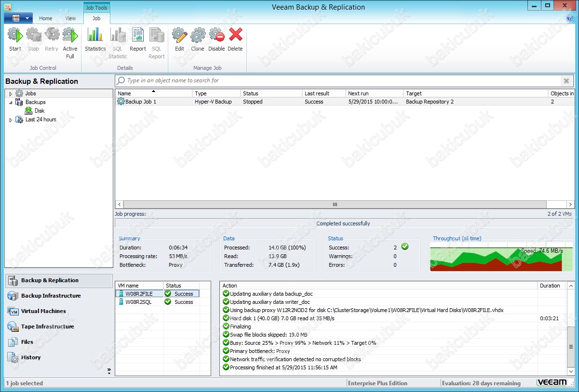Click the Completed successfully progress bar
The height and width of the screenshot is (392, 579).
pyautogui.click(x=344, y=223)
